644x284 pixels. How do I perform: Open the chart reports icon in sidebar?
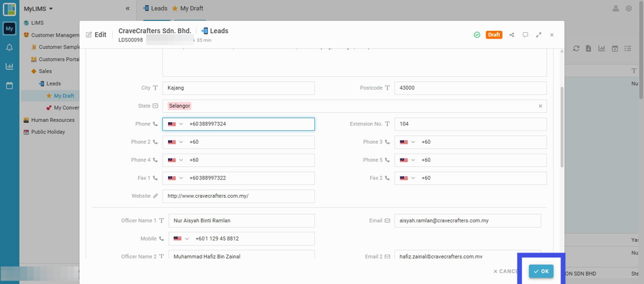(x=9, y=67)
